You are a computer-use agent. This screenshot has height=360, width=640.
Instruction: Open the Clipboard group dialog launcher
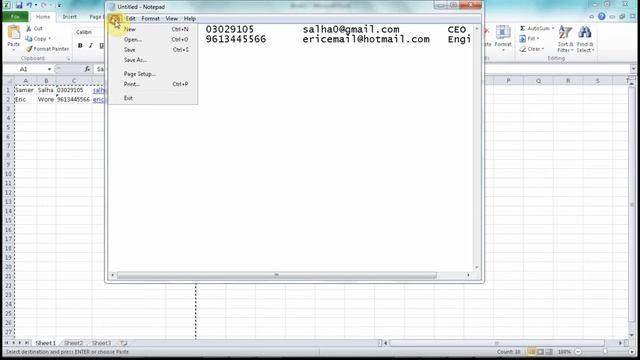(x=68, y=59)
